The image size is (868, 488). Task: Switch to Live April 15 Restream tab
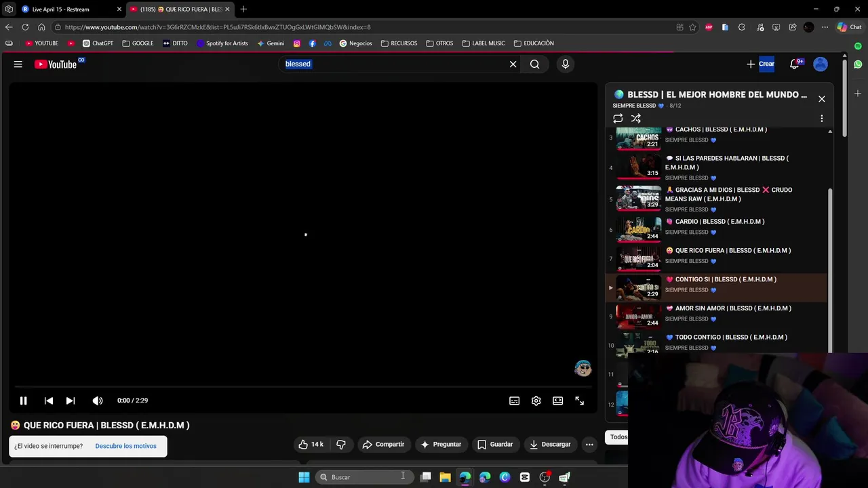tap(70, 9)
